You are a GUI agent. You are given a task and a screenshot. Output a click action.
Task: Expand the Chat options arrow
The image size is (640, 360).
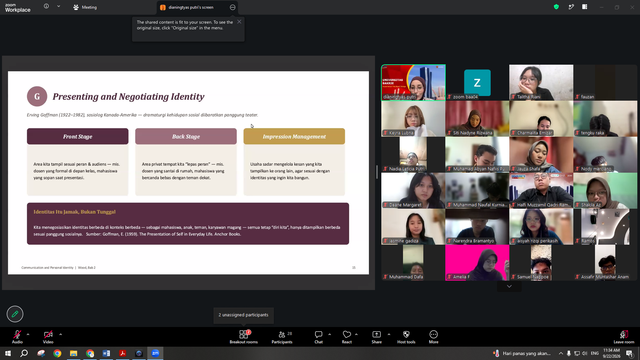pyautogui.click(x=329, y=334)
